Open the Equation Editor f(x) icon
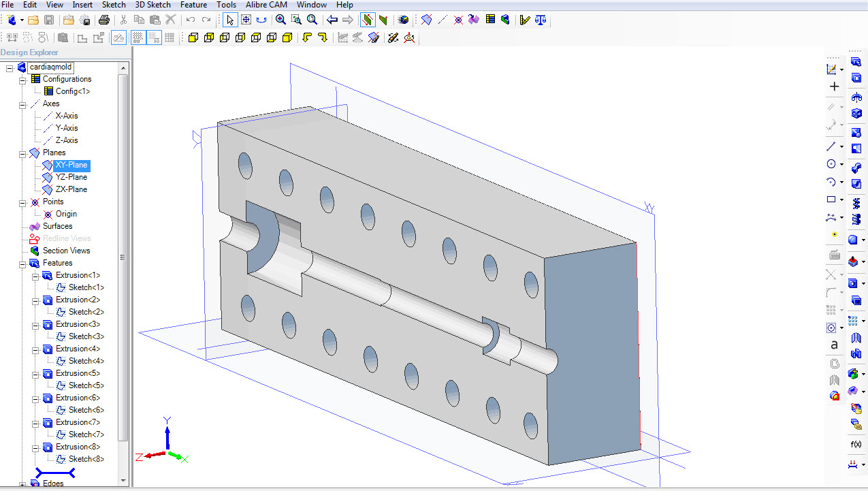 pos(856,444)
